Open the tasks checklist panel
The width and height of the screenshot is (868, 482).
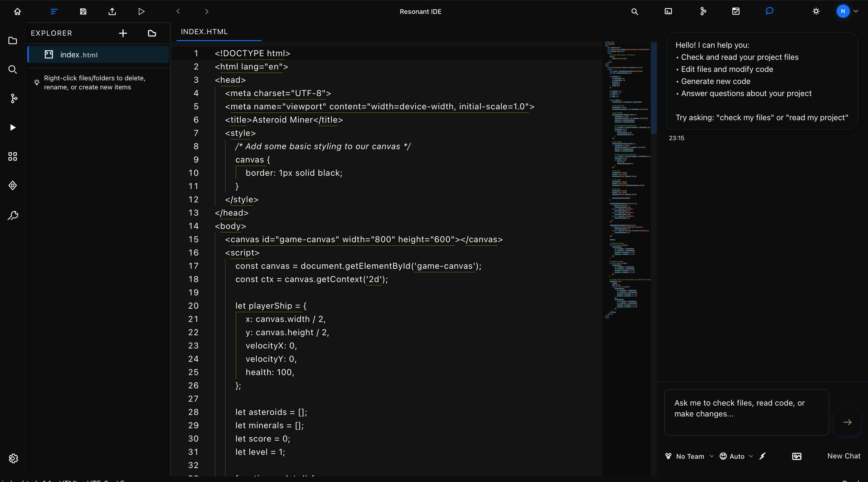[x=736, y=11]
